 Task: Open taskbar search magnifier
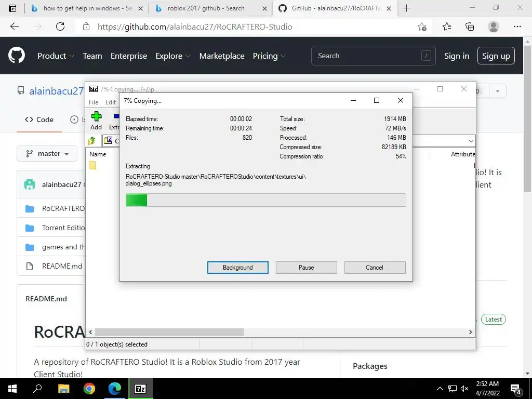(x=37, y=388)
